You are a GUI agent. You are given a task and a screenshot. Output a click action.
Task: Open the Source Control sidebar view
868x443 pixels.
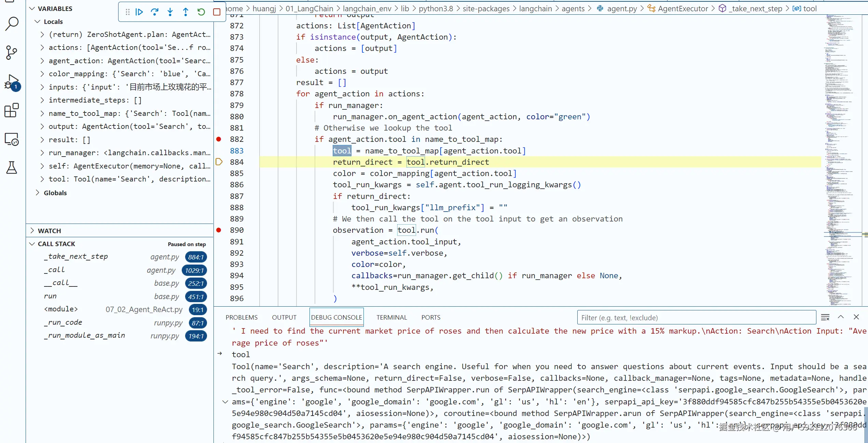coord(12,52)
